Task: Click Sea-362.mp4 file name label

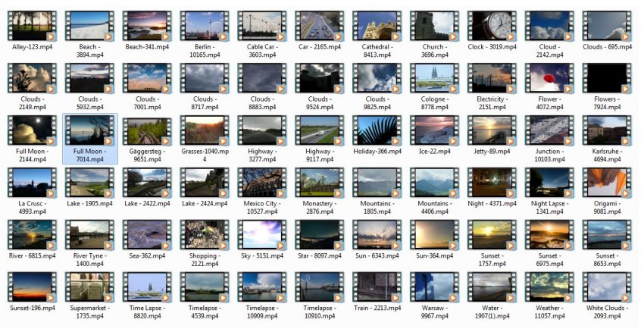Action: tap(147, 256)
